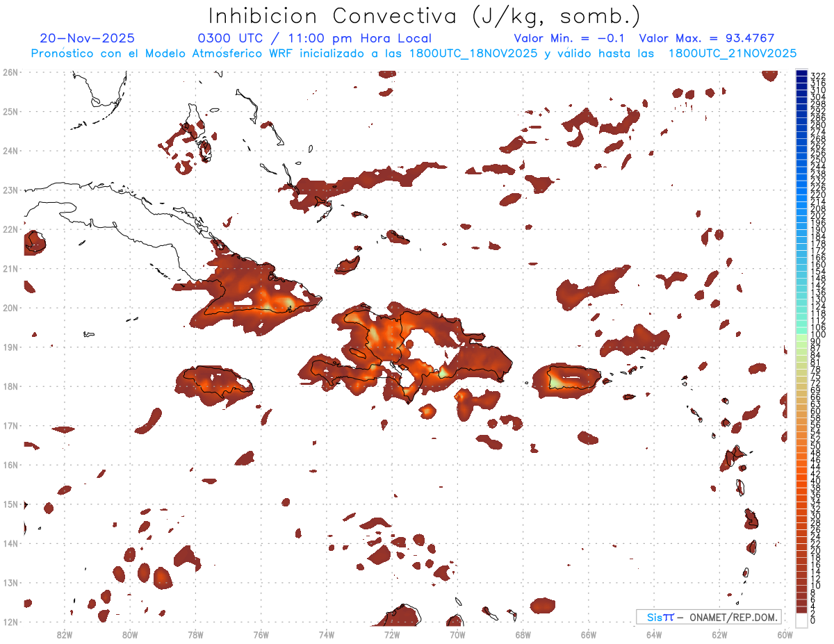Click the title 'Inhibicion Convectiva (J/kg, somb.)'

[425, 17]
